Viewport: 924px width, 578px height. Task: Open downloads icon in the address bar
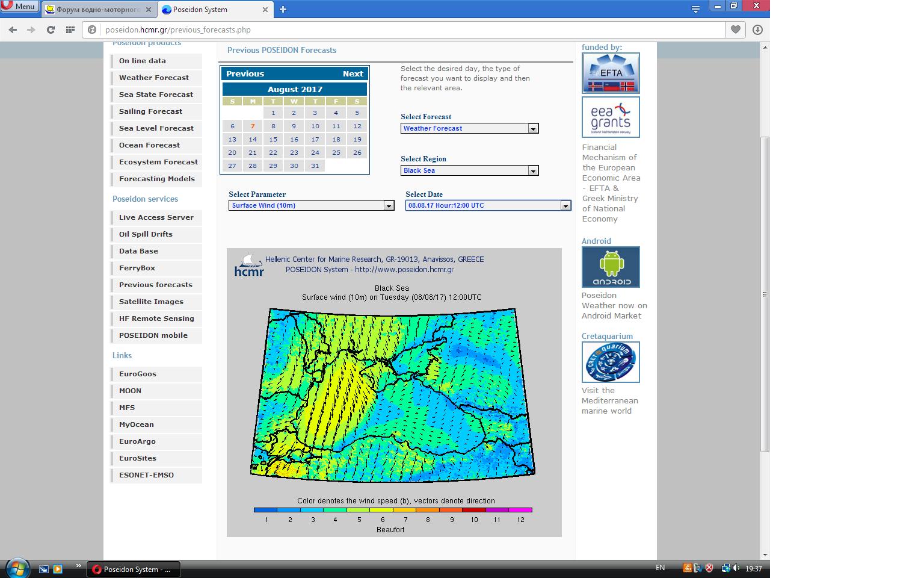pos(757,30)
